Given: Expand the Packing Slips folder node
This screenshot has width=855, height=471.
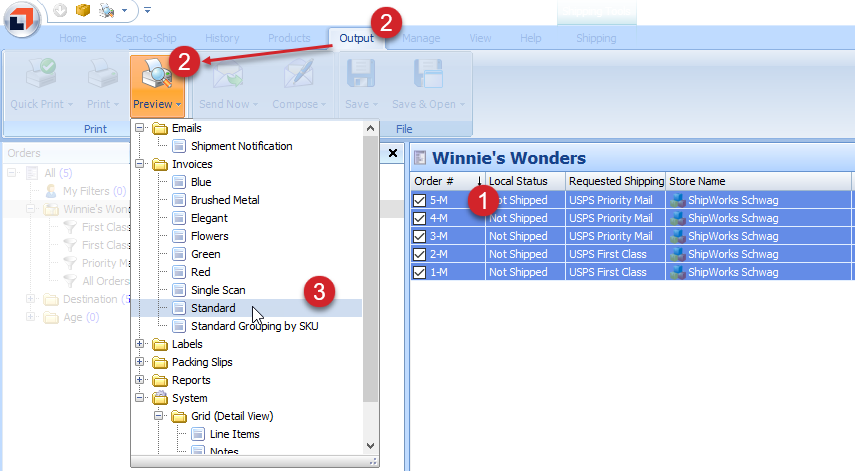Looking at the screenshot, I should click(x=140, y=361).
